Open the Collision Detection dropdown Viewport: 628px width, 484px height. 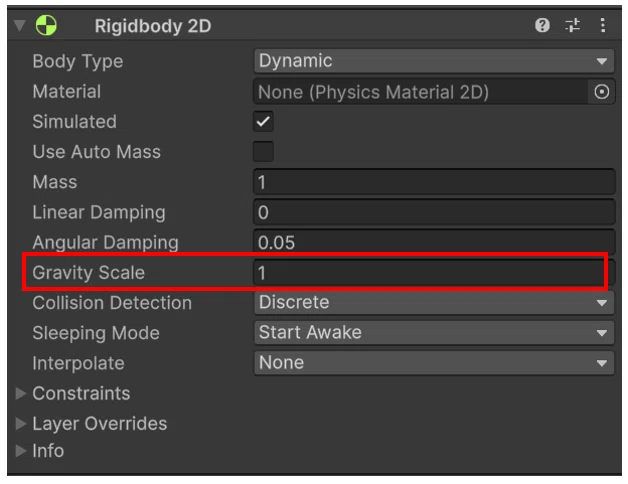(434, 302)
